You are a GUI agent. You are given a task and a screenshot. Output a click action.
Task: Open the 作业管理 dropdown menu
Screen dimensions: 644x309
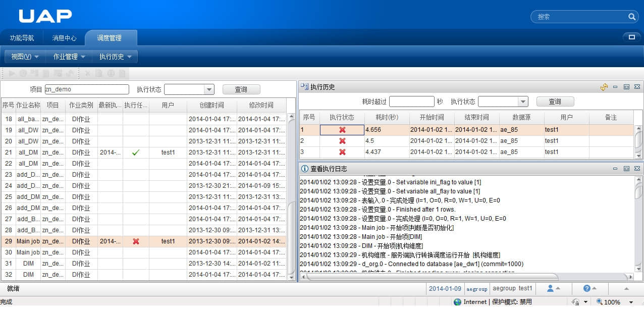(69, 57)
